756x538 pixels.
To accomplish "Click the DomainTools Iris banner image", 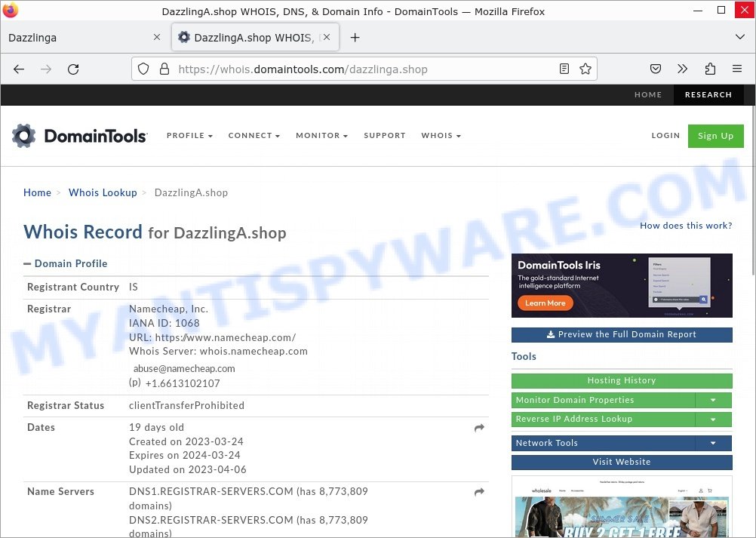I will coord(622,285).
